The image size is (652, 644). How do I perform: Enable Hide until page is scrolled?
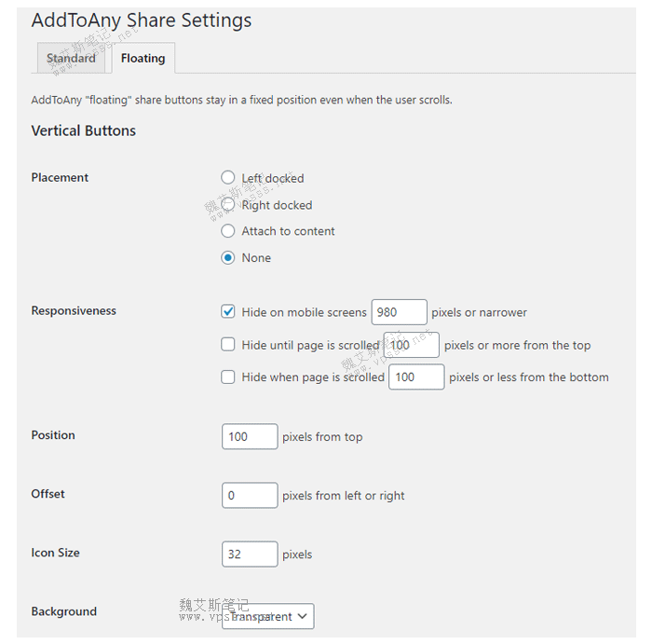tap(228, 344)
